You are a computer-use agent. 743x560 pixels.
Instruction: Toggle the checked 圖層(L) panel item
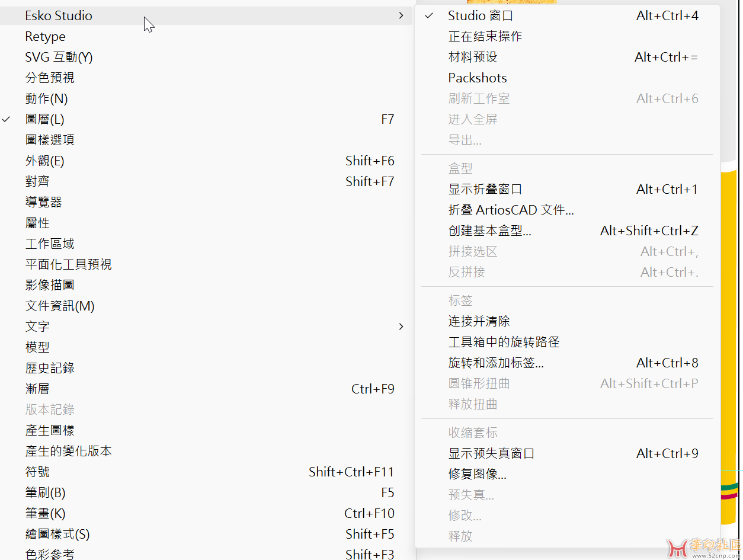coord(45,119)
